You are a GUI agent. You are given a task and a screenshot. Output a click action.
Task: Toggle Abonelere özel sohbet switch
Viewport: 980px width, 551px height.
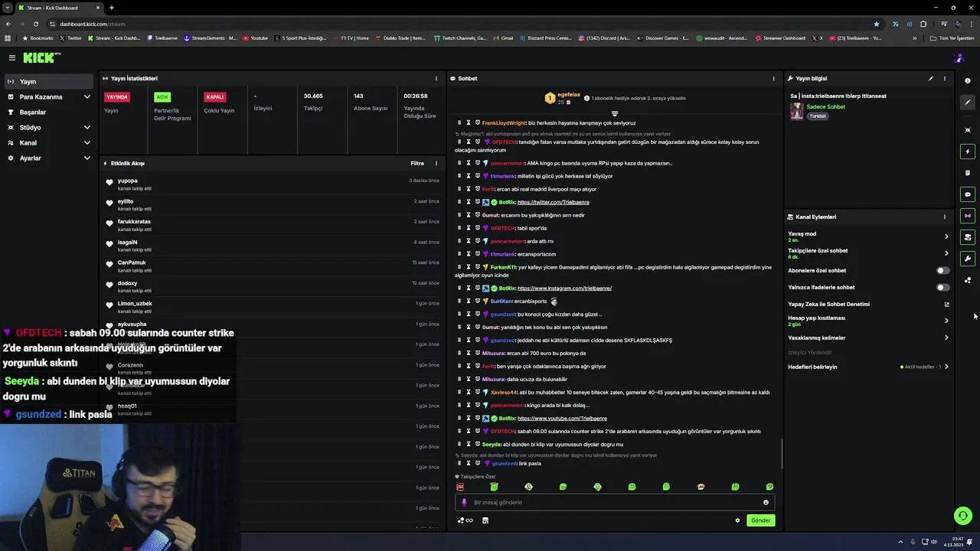point(943,270)
